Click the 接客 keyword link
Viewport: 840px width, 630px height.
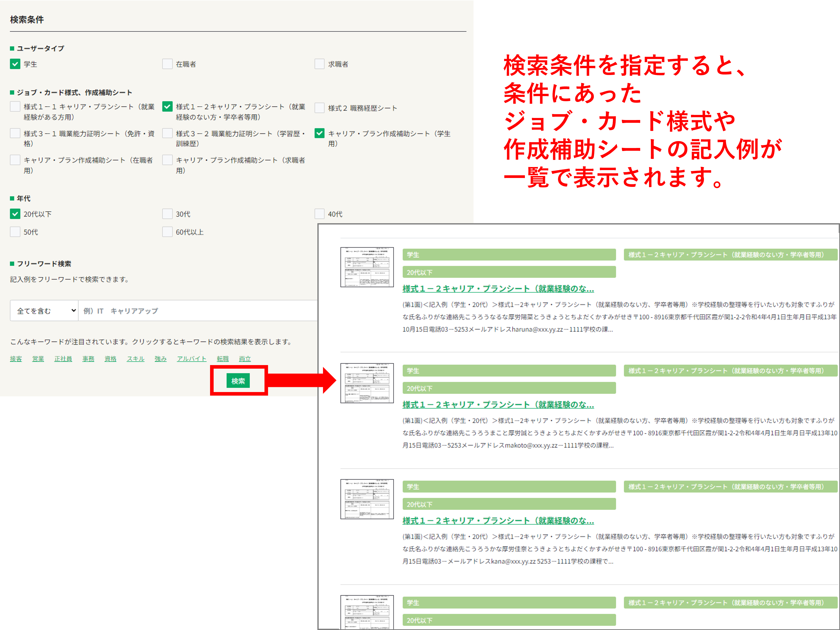point(16,359)
